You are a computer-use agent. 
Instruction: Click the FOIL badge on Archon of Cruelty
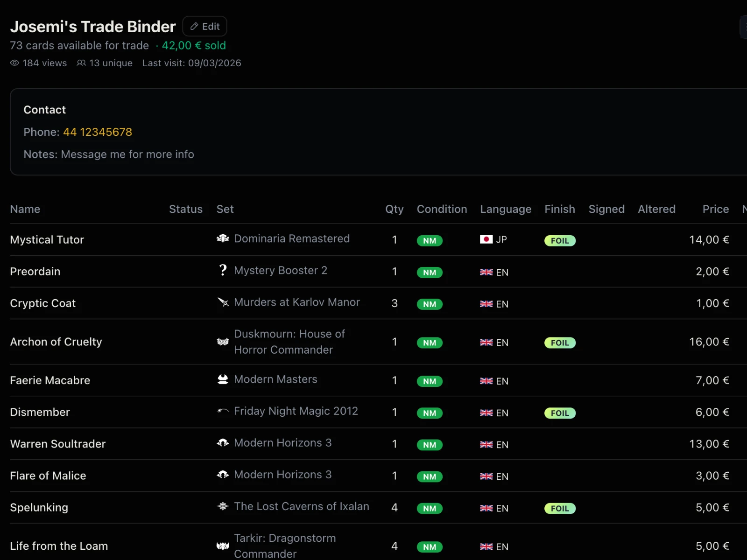pyautogui.click(x=560, y=343)
